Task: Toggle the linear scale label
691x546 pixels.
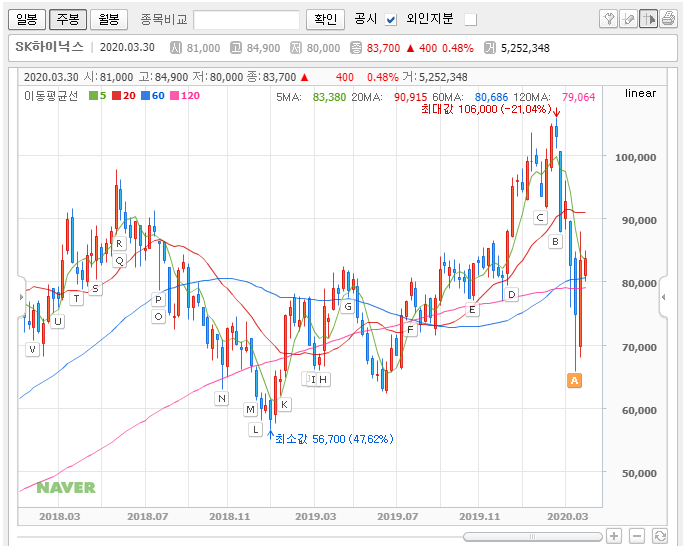Action: (x=640, y=93)
